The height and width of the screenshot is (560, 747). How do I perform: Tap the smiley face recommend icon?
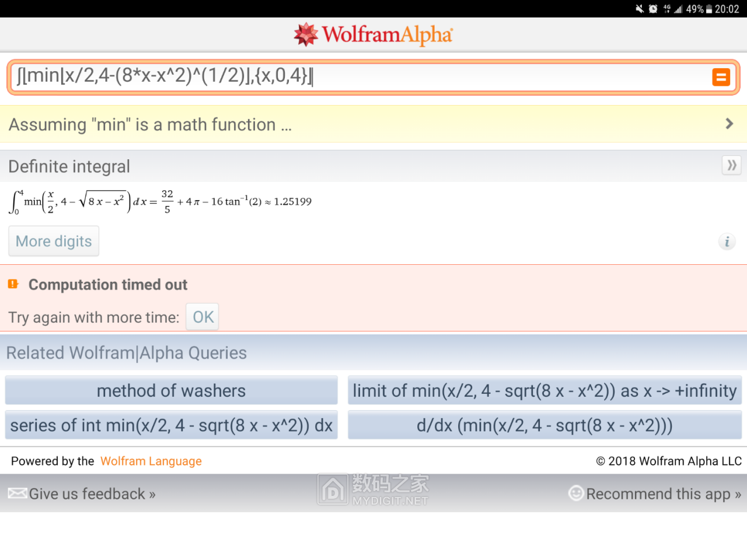[576, 493]
